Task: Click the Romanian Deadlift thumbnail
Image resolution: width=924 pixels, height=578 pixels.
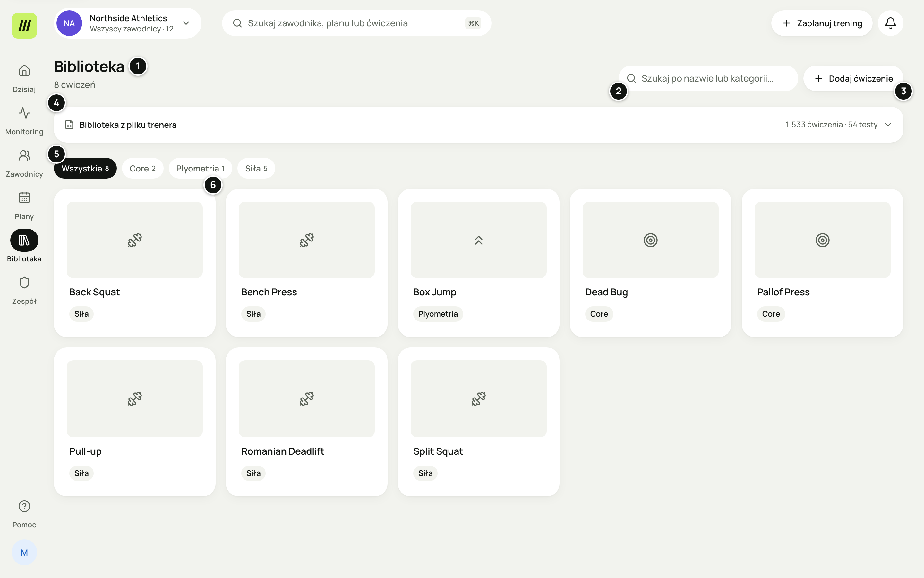Action: [307, 399]
